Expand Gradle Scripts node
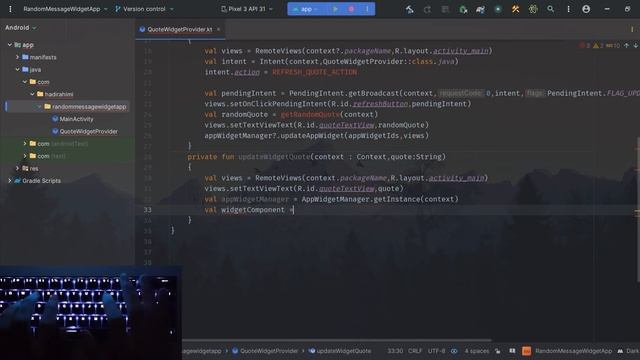Screen dimensions: 640x360 (9, 180)
